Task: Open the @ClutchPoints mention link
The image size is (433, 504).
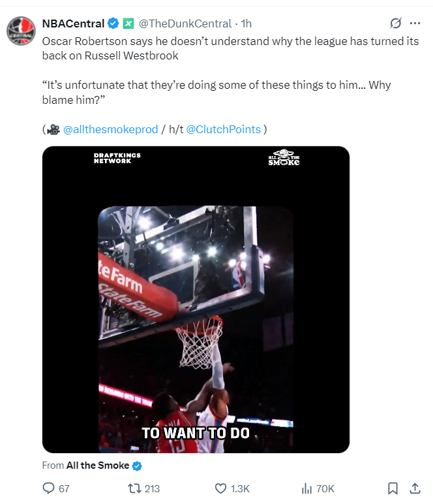Action: 224,129
